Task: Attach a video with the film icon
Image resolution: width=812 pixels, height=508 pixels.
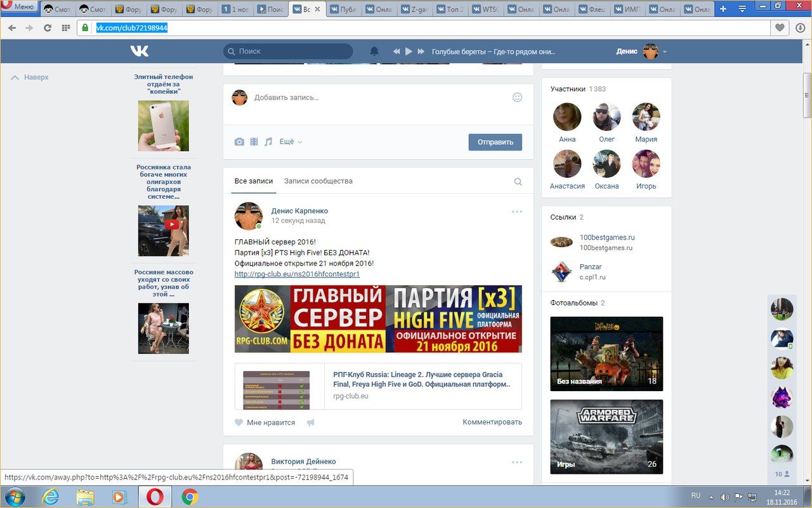Action: click(x=254, y=142)
